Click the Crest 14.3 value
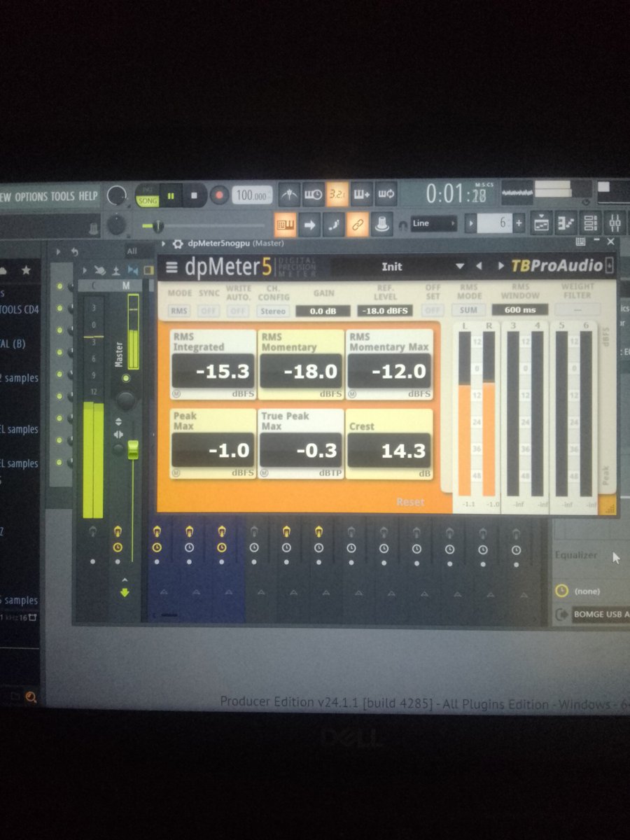Viewport: 630px width, 840px height. 389,450
